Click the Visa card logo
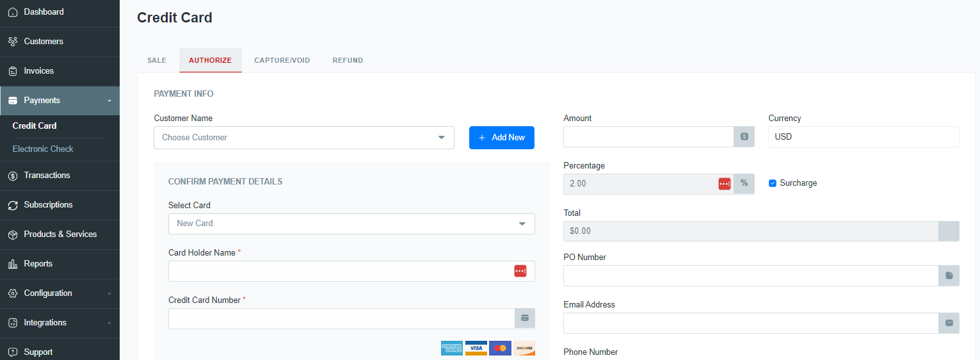The width and height of the screenshot is (980, 360). coord(476,348)
